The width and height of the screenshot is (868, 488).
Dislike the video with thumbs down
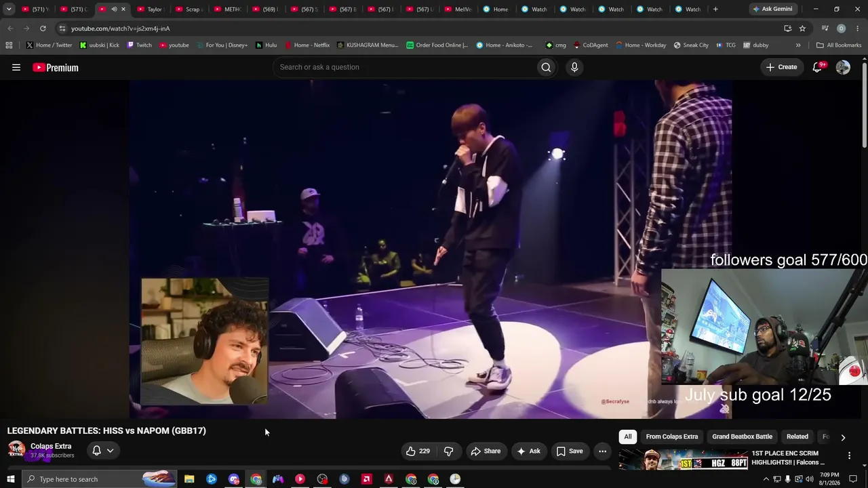[448, 451]
